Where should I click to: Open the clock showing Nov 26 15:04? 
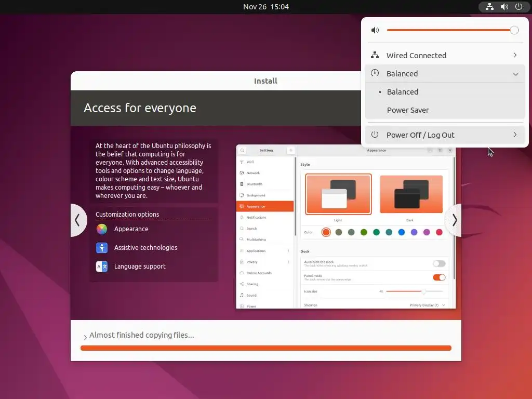tap(266, 7)
